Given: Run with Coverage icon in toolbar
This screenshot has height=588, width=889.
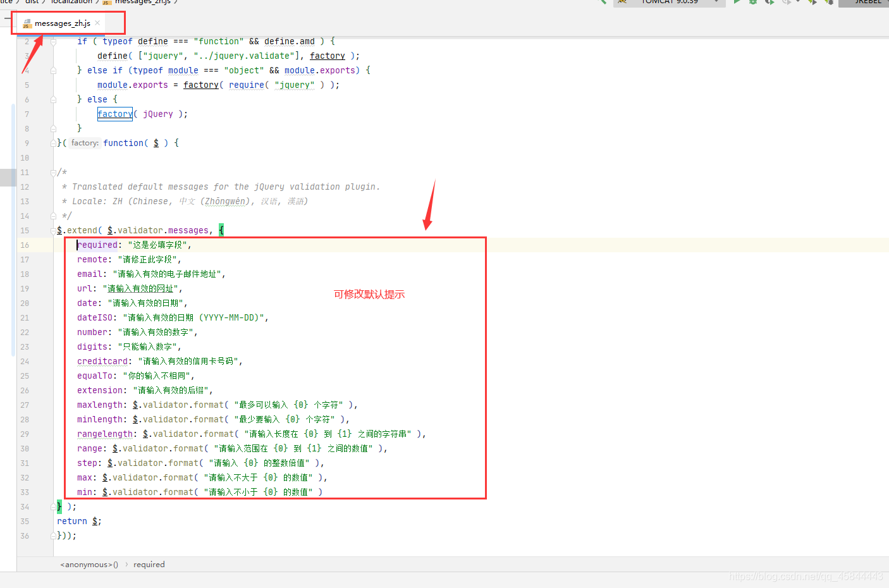Looking at the screenshot, I should pyautogui.click(x=769, y=2).
